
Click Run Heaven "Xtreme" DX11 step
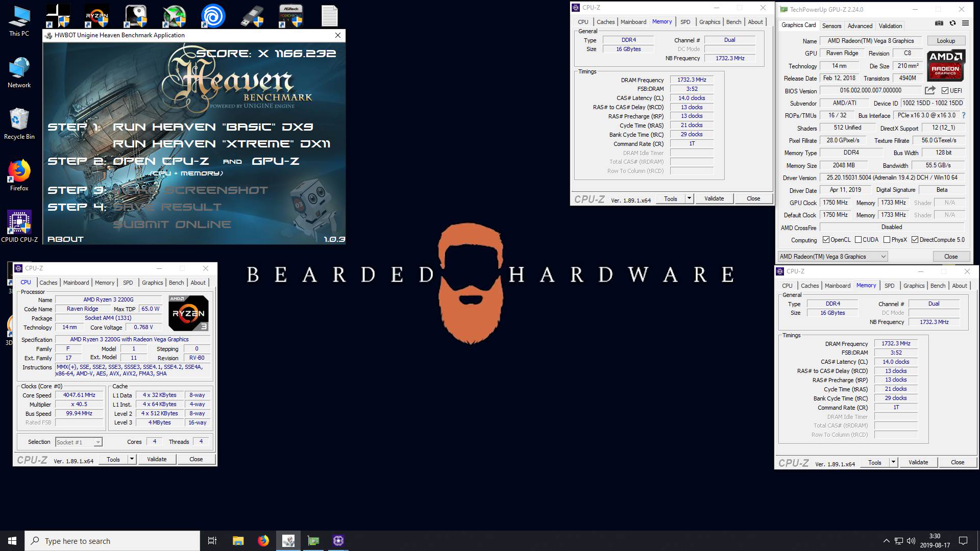click(x=222, y=144)
